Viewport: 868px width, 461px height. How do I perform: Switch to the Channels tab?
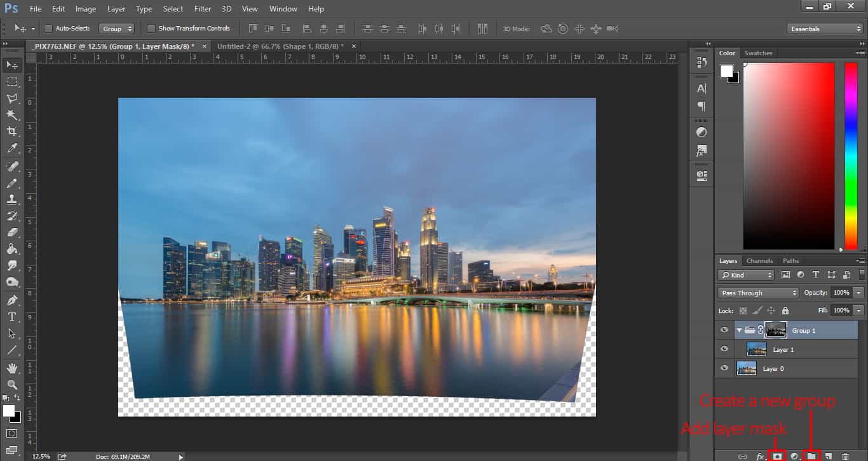point(759,261)
